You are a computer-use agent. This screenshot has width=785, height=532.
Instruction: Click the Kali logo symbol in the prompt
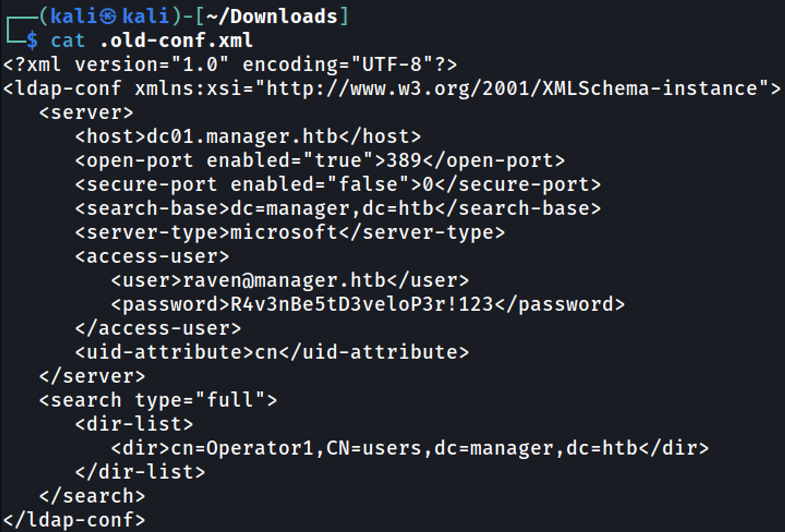coord(108,16)
